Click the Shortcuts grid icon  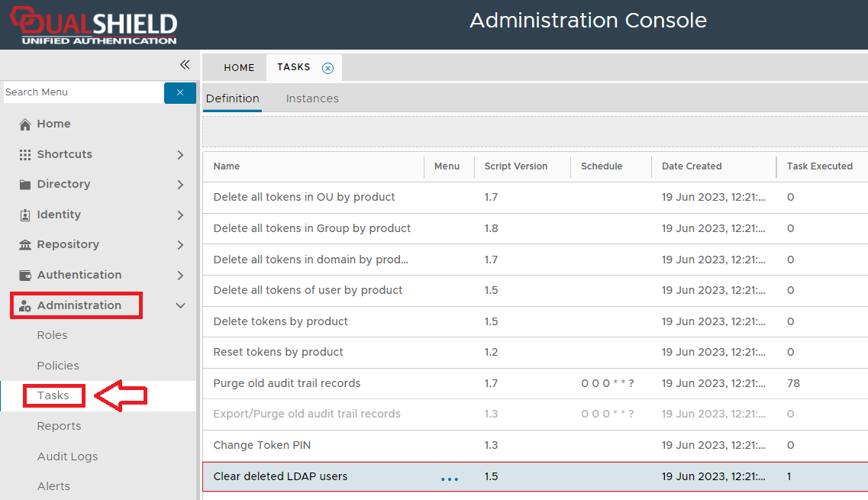click(x=25, y=154)
